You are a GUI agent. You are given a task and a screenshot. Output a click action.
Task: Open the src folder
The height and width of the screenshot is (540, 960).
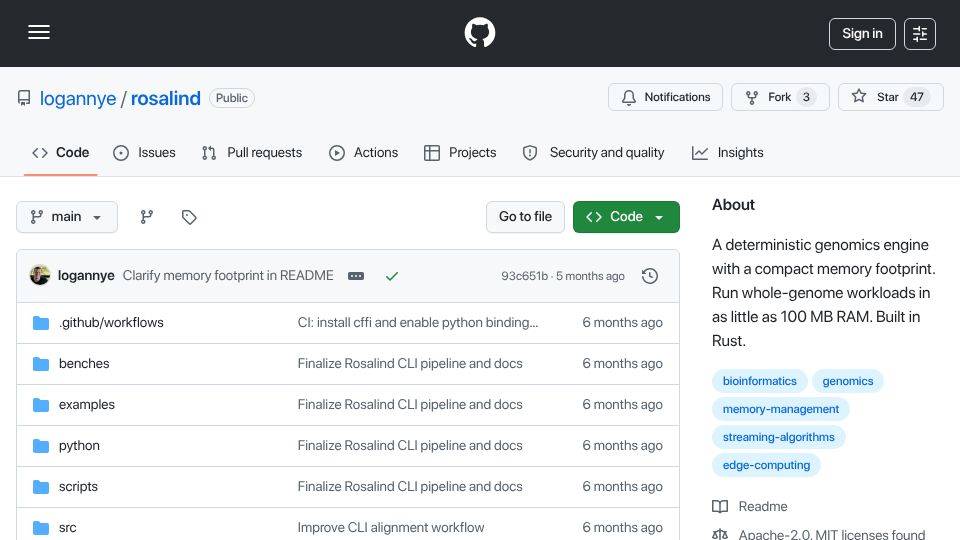tap(67, 528)
